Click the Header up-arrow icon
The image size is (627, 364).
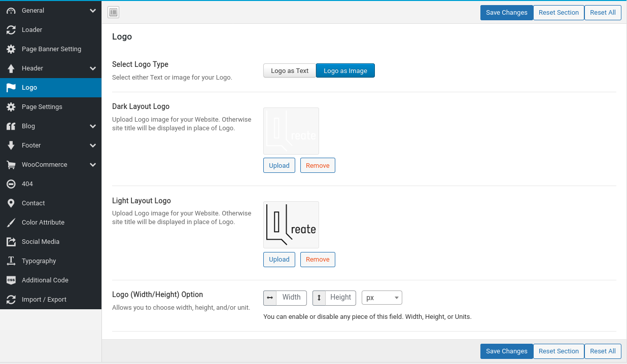(11, 68)
